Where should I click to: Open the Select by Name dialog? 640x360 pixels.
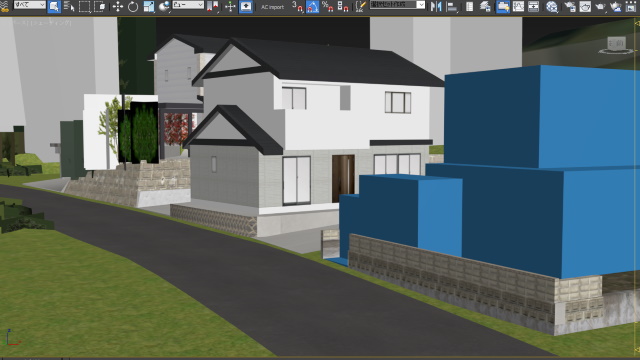coord(69,7)
